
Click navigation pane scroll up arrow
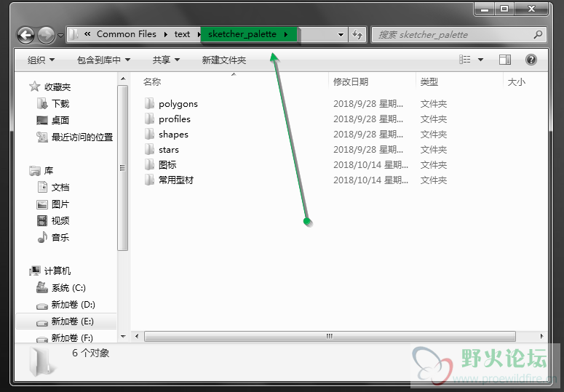[x=123, y=79]
